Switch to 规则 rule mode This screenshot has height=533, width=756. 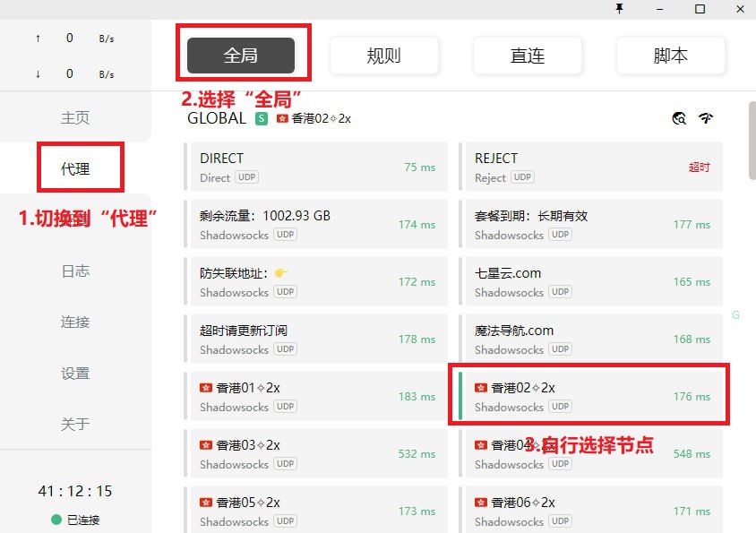(383, 56)
